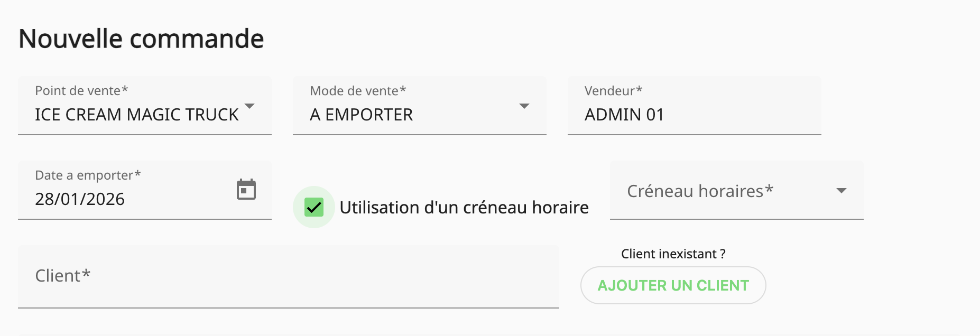The height and width of the screenshot is (336, 980).
Task: Open the Mode de vente dropdown arrow
Action: click(x=524, y=106)
